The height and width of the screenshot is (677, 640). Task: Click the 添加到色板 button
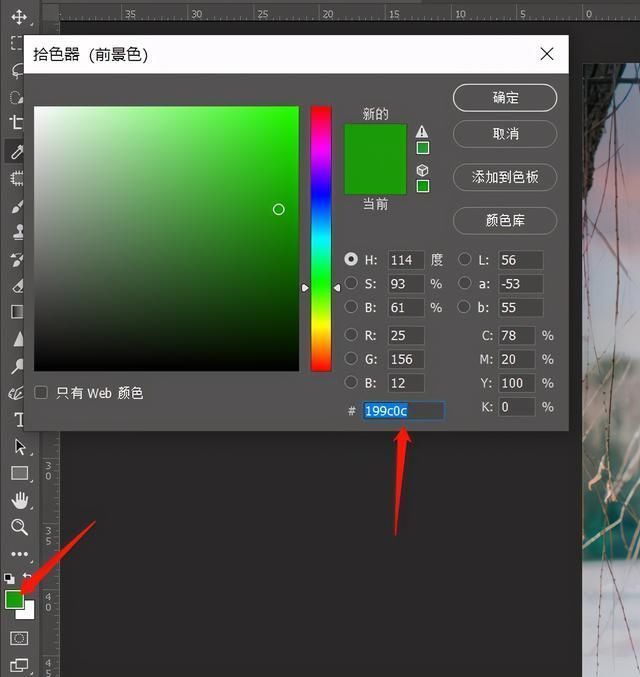(505, 177)
